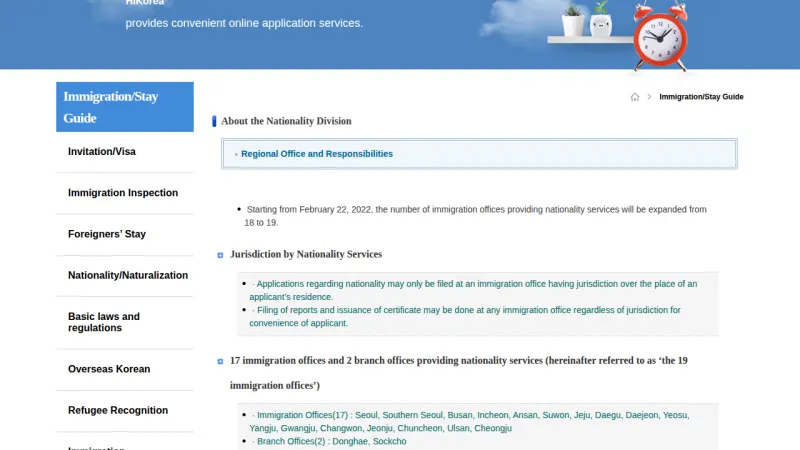Click the Regional Office and Responsibilities link
The width and height of the screenshot is (800, 450).
pos(317,154)
